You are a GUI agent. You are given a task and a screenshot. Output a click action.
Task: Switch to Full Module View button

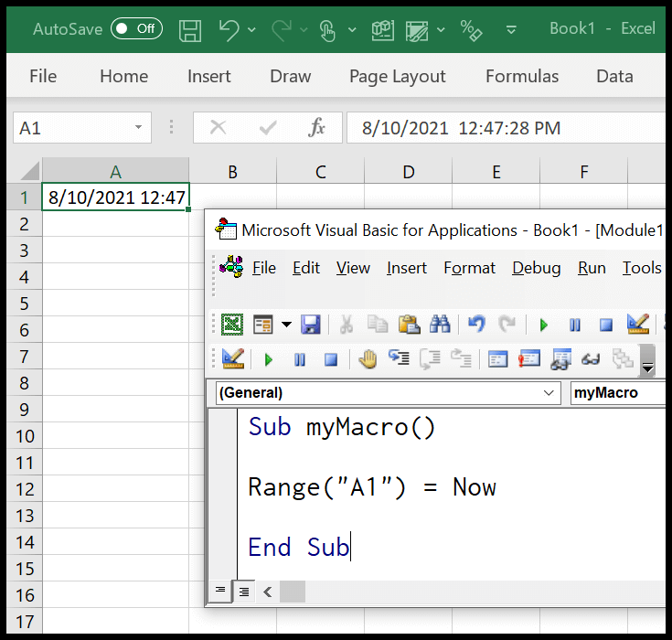point(244,592)
